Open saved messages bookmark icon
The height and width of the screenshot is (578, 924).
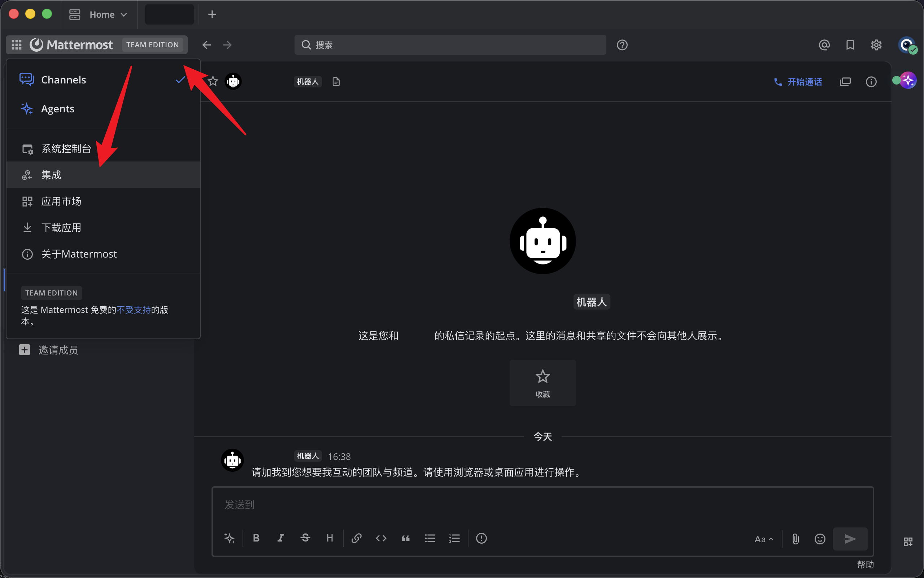(850, 45)
